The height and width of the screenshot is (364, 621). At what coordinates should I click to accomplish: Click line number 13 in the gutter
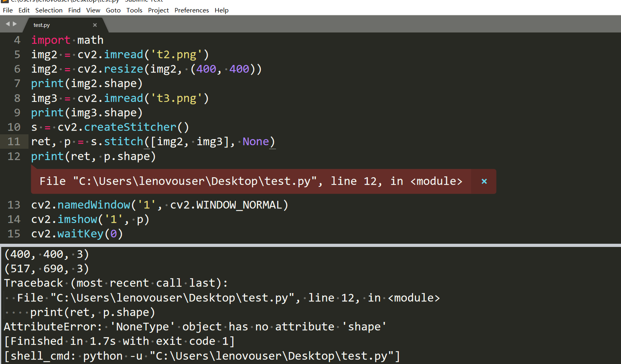(14, 205)
